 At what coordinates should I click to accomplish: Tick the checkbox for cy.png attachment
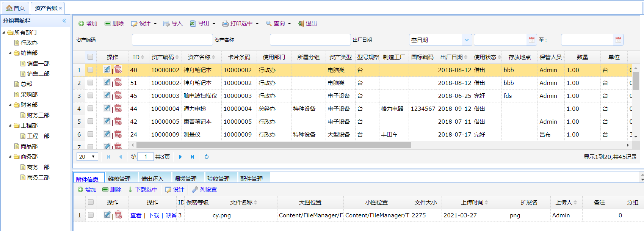coord(91,215)
